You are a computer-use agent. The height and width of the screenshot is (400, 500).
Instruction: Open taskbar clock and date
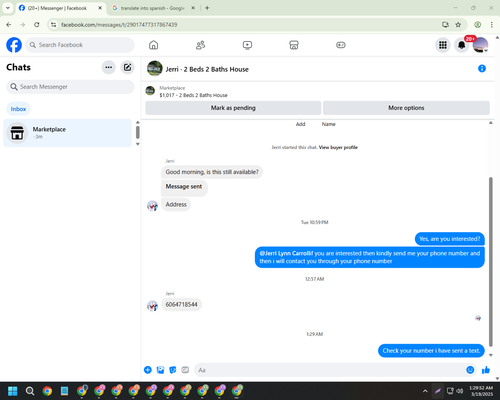tap(481, 391)
